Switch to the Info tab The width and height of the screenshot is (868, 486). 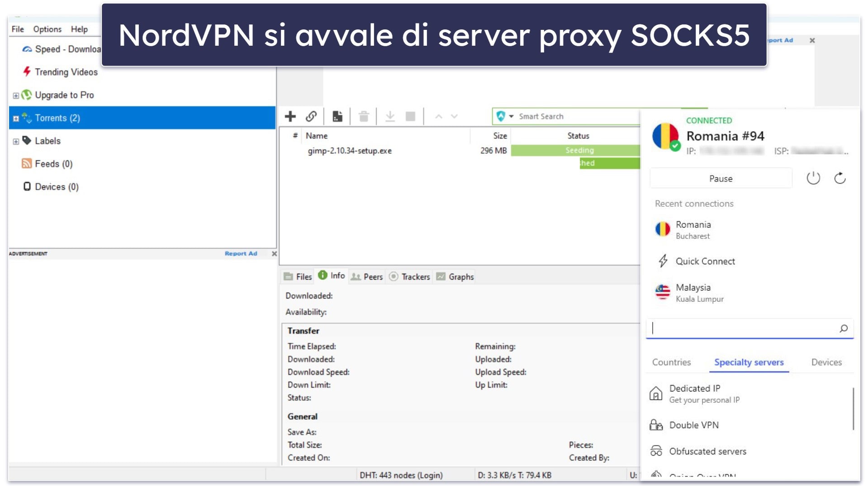332,276
